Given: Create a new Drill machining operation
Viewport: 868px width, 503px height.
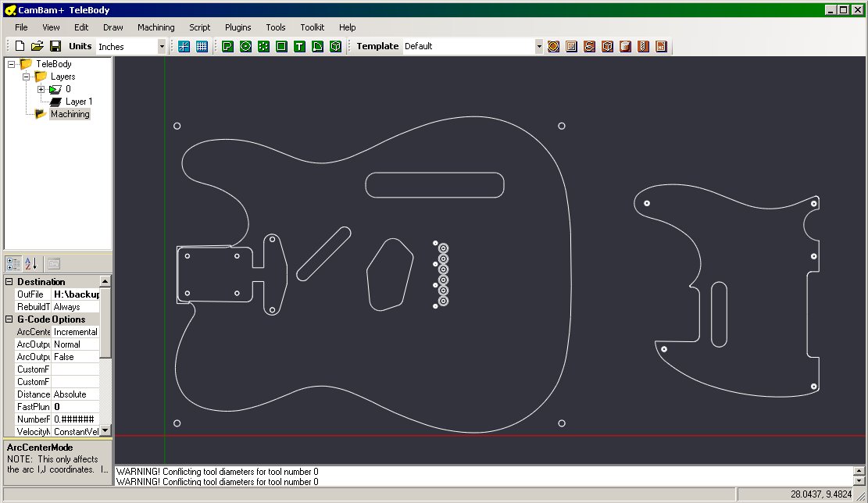Looking at the screenshot, I should click(x=643, y=46).
